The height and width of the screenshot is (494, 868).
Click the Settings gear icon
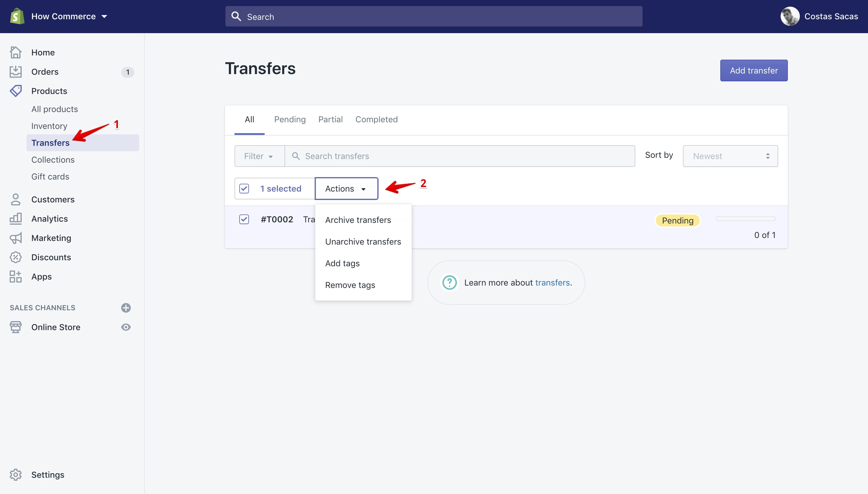16,475
